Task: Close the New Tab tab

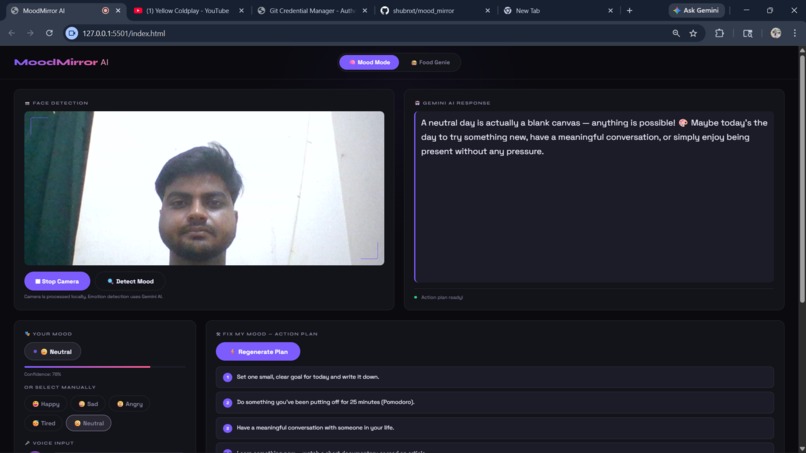Action: tap(610, 10)
